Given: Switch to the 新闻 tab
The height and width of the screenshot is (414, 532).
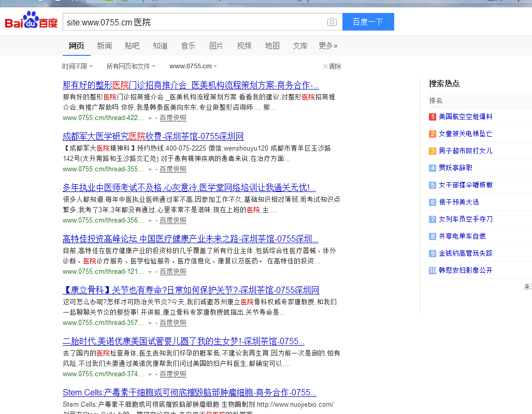Looking at the screenshot, I should pyautogui.click(x=104, y=46).
